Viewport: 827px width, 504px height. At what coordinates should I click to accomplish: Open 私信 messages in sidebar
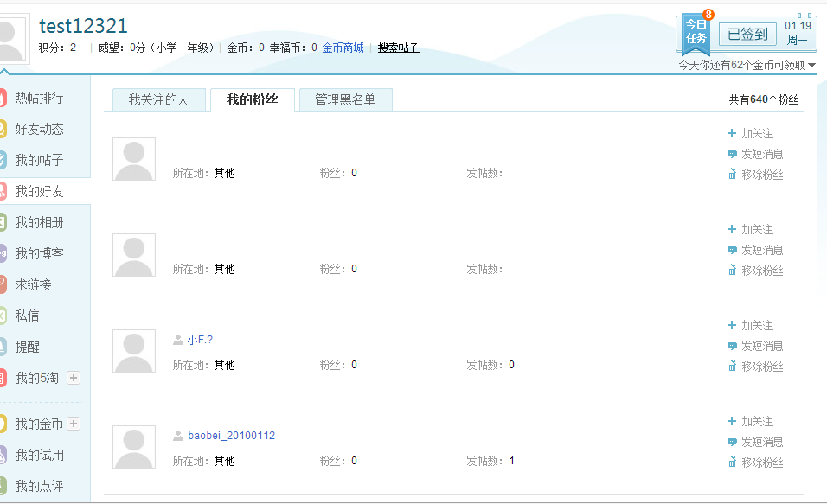pos(27,316)
